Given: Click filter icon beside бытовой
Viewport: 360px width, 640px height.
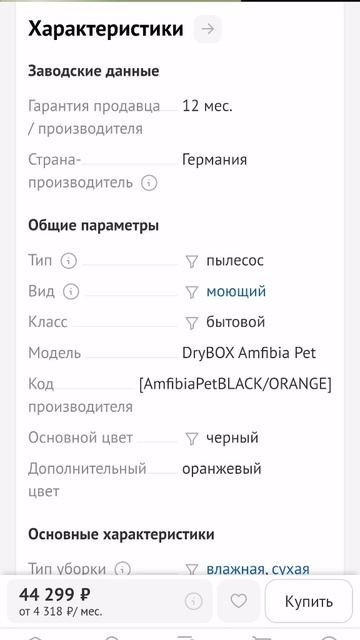Looking at the screenshot, I should (191, 323).
